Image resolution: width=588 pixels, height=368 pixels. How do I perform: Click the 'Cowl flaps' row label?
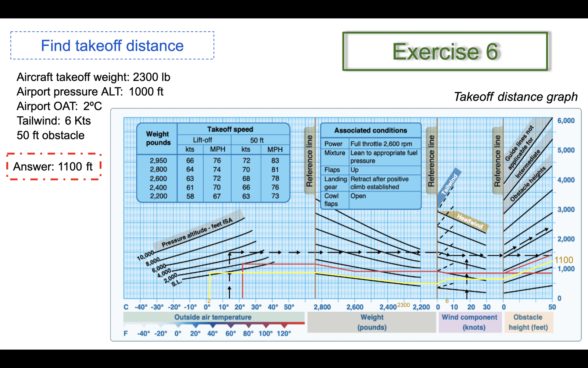click(x=331, y=200)
